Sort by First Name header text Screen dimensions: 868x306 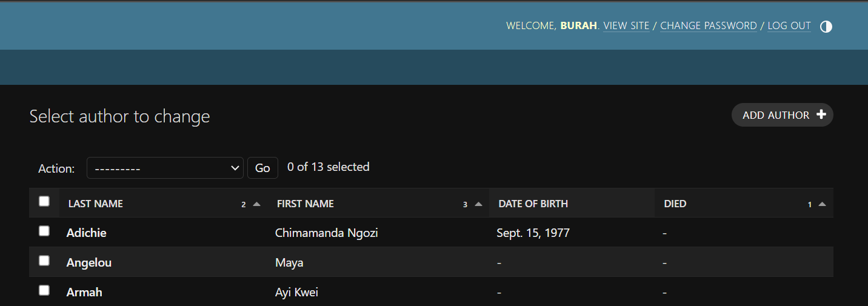[305, 204]
